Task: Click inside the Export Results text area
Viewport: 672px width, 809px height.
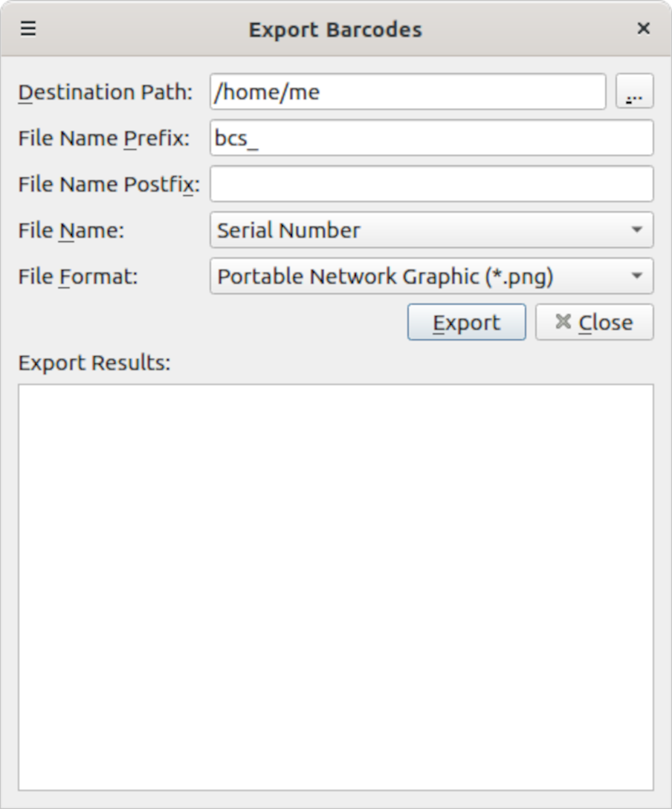Action: click(336, 587)
